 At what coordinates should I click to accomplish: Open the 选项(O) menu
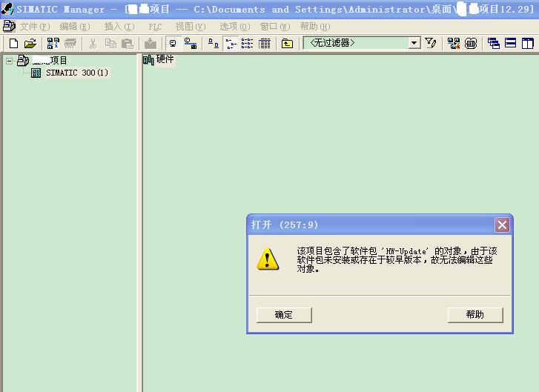tap(235, 27)
